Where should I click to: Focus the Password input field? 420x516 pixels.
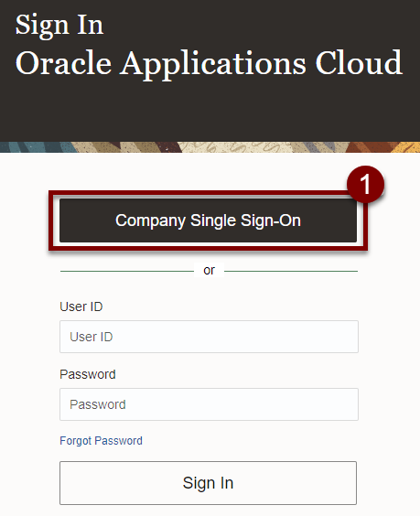tap(209, 404)
